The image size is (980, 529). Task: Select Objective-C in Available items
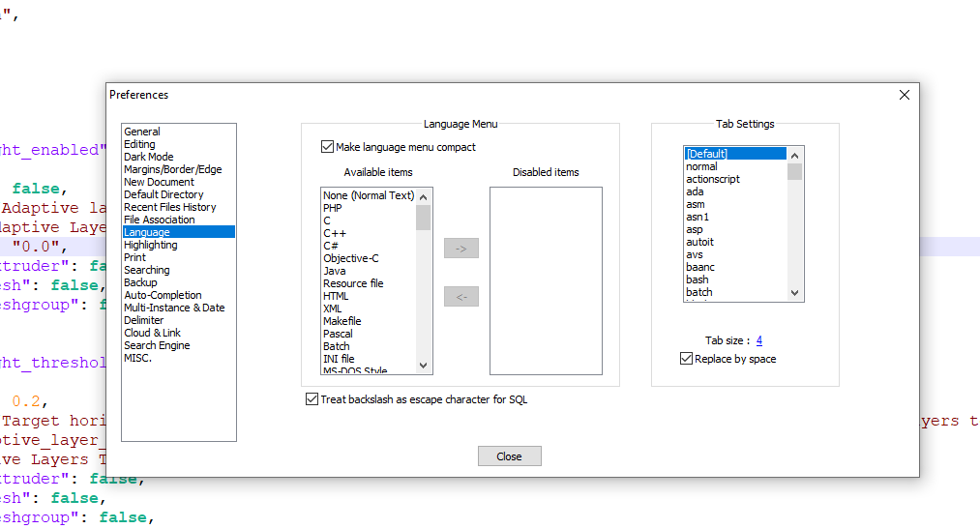pos(350,258)
